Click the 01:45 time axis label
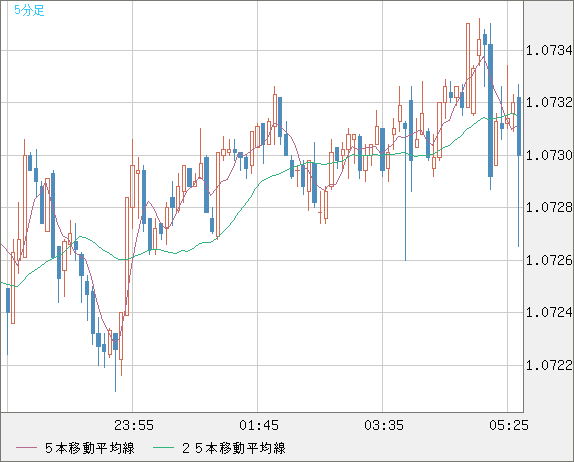This screenshot has height=462, width=574. pyautogui.click(x=259, y=425)
